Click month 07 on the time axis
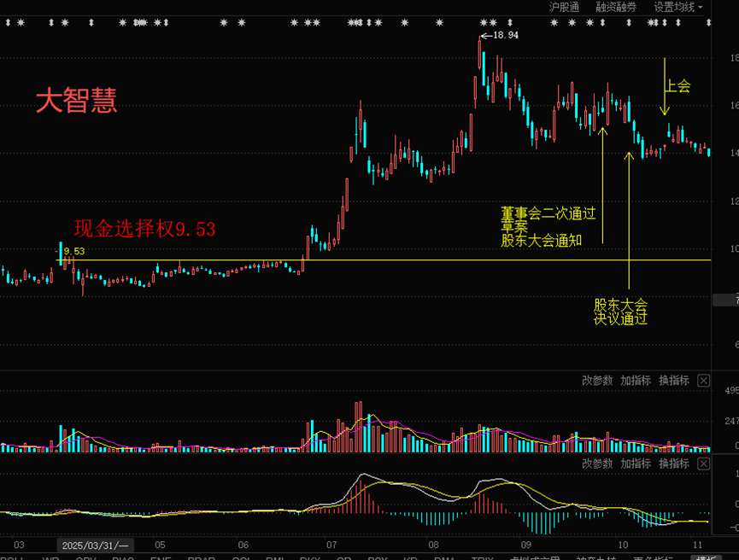The image size is (739, 560). (x=331, y=545)
